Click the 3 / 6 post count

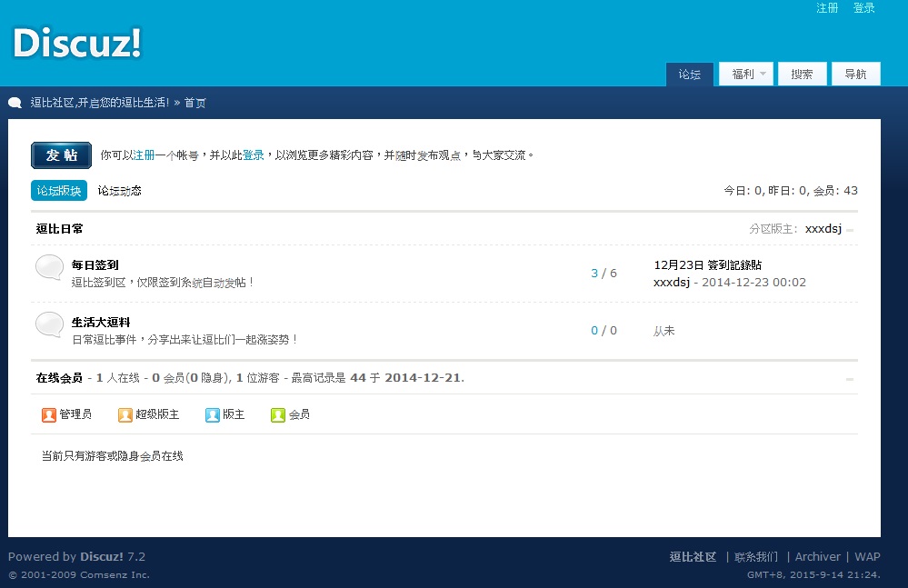point(604,274)
